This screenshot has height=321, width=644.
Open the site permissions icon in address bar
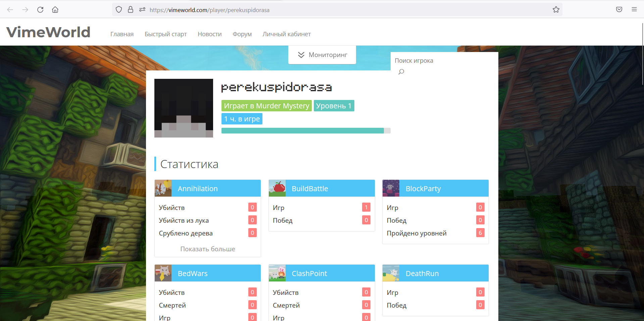[x=142, y=10]
